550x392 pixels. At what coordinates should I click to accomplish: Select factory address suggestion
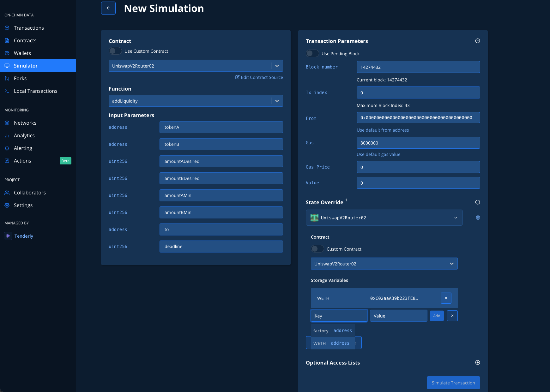tap(333, 330)
